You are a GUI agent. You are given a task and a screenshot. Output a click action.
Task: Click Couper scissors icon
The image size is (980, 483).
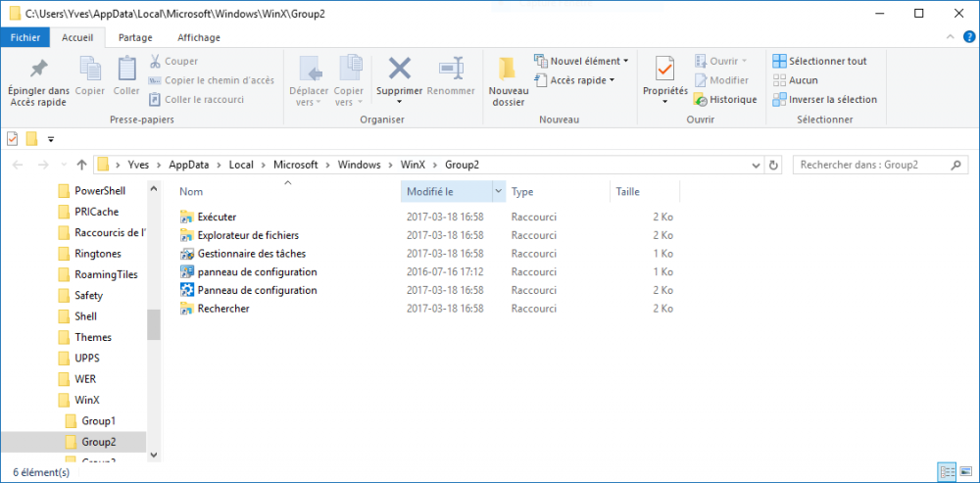[x=155, y=62]
